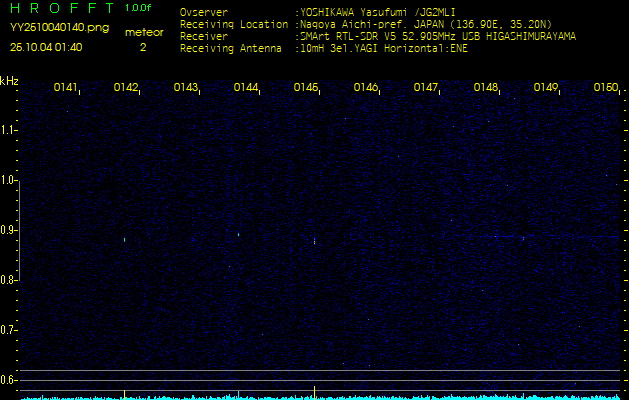Image resolution: width=629 pixels, height=400 pixels.
Task: Click the meteor count value 2
Action: [x=143, y=47]
